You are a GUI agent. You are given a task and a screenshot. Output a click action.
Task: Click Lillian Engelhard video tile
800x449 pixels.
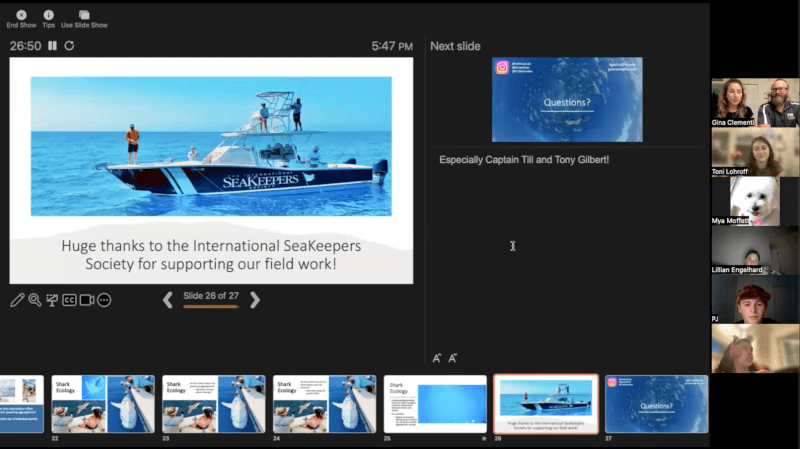tap(755, 250)
